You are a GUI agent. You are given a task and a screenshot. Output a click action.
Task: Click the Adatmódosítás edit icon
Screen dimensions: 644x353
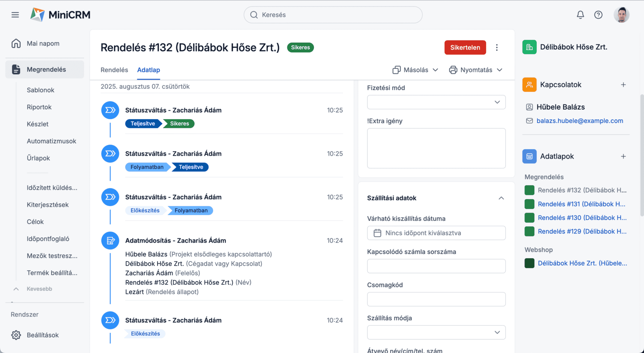[110, 240]
